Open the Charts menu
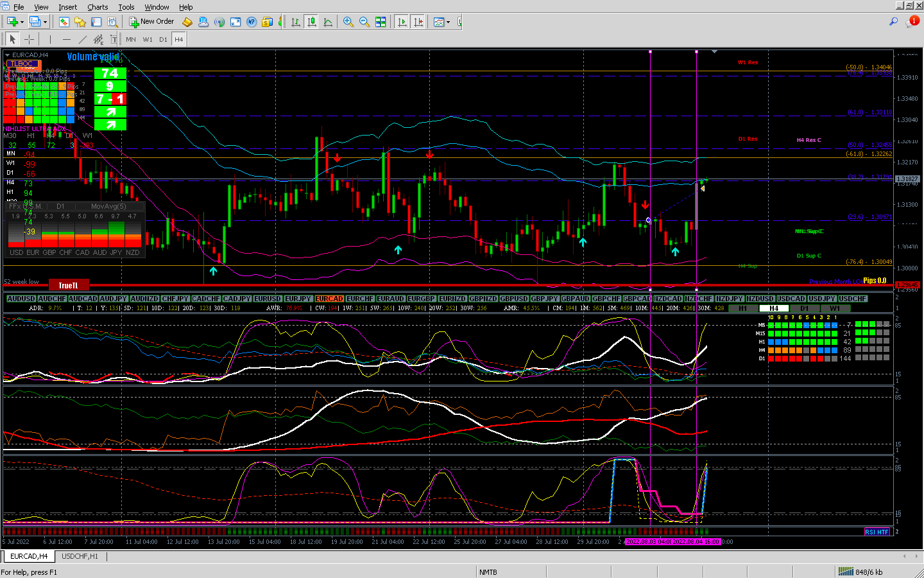The image size is (924, 578). 98,7
